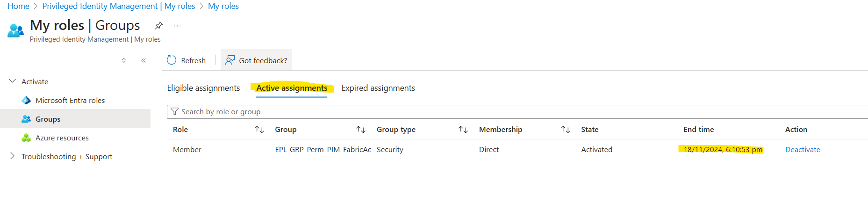Screen dimensions: 868x212
Task: Click the Refresh icon
Action: click(172, 60)
